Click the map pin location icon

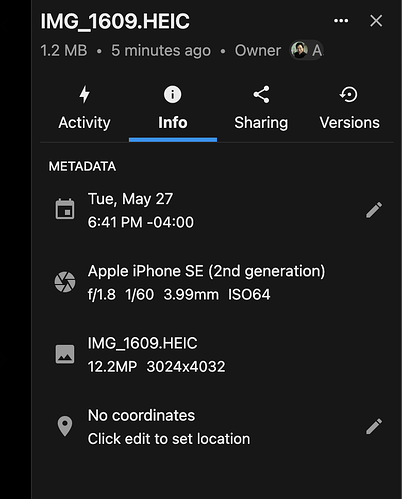point(65,426)
